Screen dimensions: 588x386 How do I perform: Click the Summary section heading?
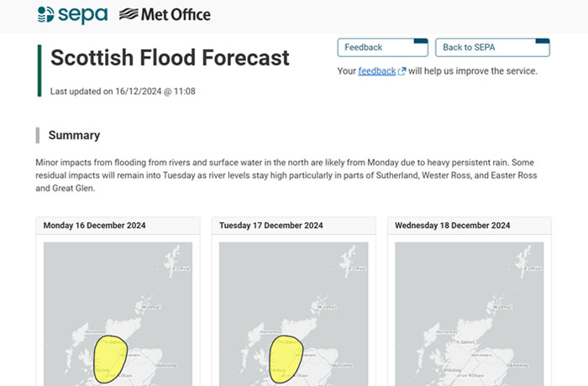[x=74, y=135]
